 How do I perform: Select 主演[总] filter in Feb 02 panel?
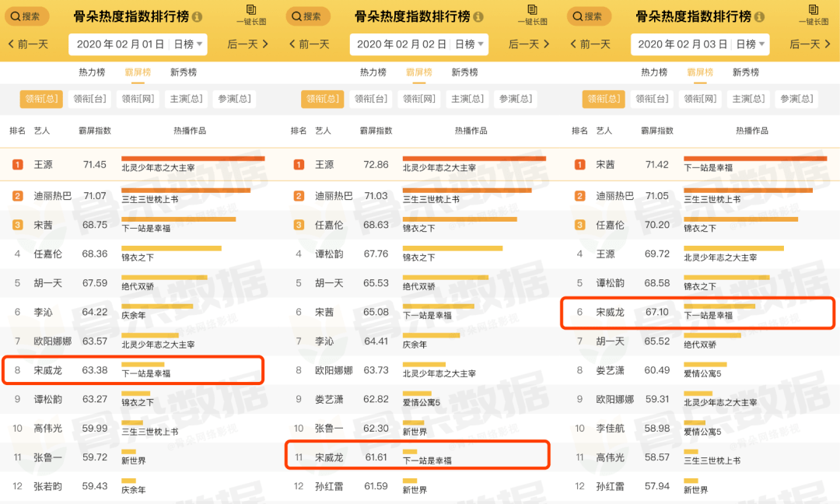click(467, 99)
